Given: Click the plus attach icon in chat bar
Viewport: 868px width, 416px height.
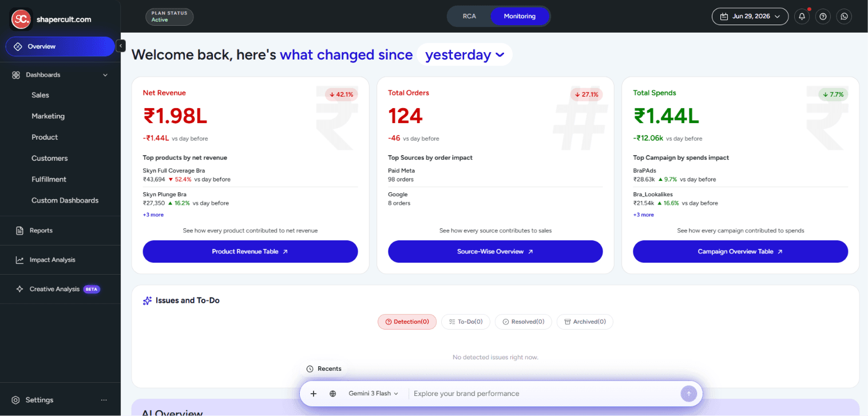Looking at the screenshot, I should point(314,394).
